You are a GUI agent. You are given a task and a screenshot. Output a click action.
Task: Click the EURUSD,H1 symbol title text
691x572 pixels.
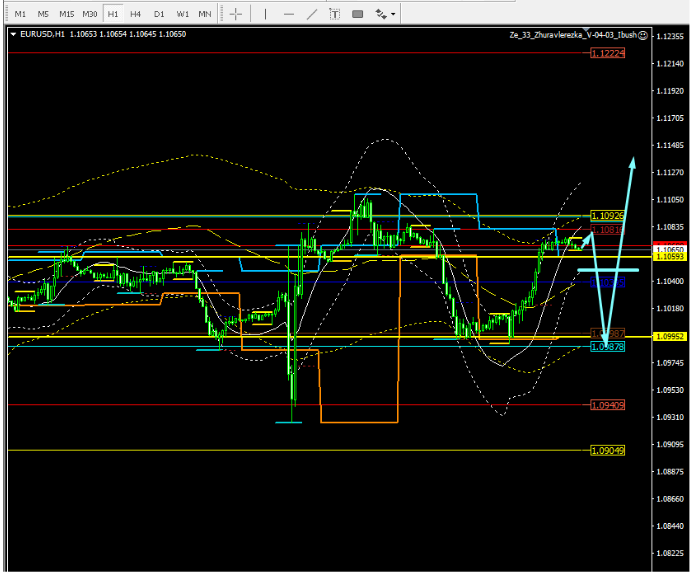click(x=42, y=34)
